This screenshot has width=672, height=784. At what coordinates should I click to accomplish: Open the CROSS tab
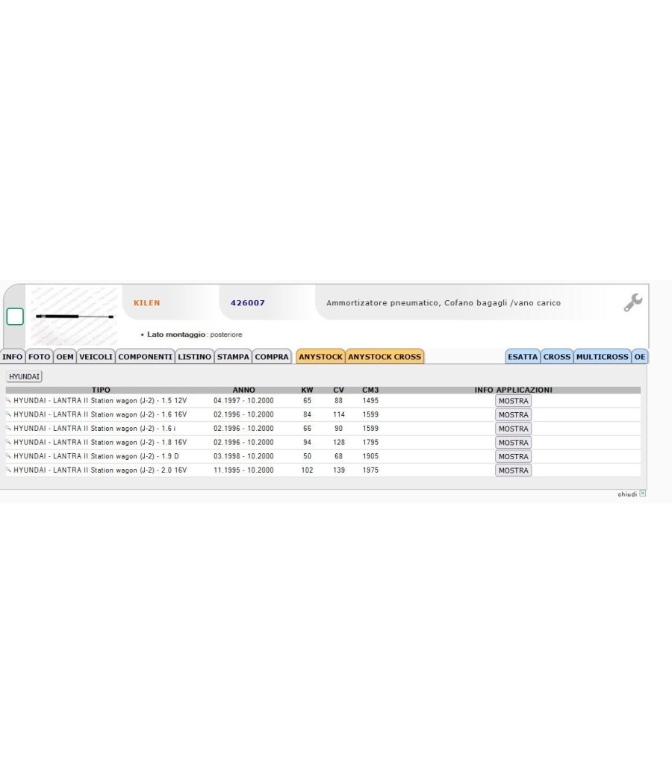click(x=556, y=356)
